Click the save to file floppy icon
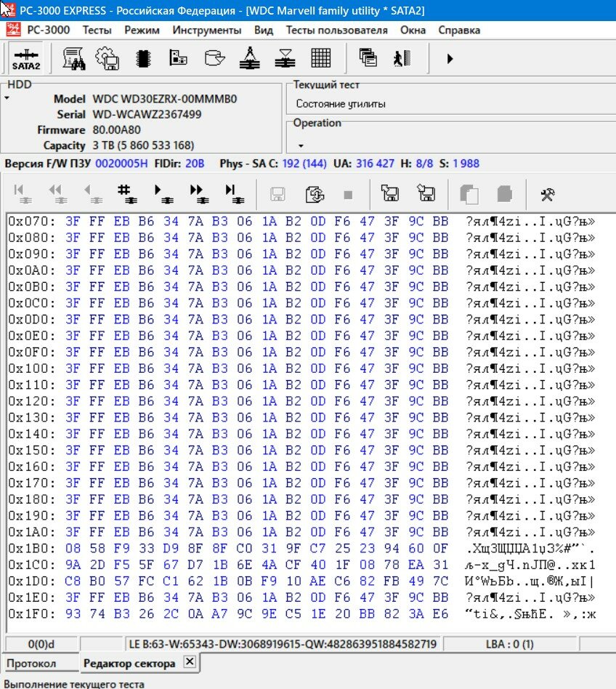The height and width of the screenshot is (689, 616). click(426, 193)
